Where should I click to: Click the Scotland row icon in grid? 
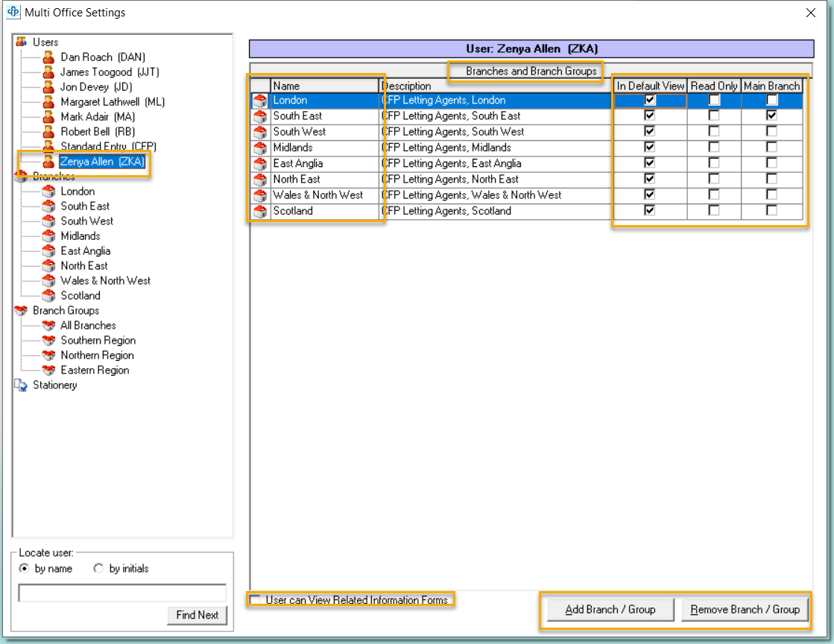tap(260, 211)
